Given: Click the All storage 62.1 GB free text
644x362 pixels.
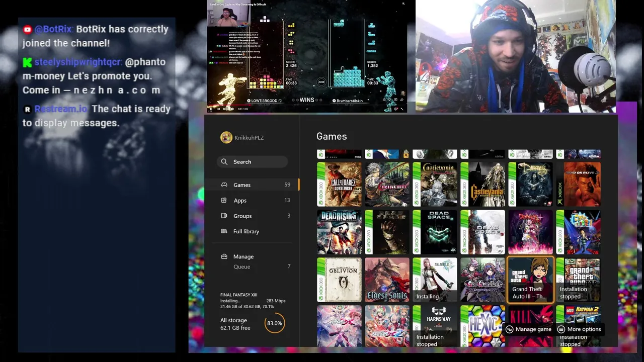Looking at the screenshot, I should 235,324.
